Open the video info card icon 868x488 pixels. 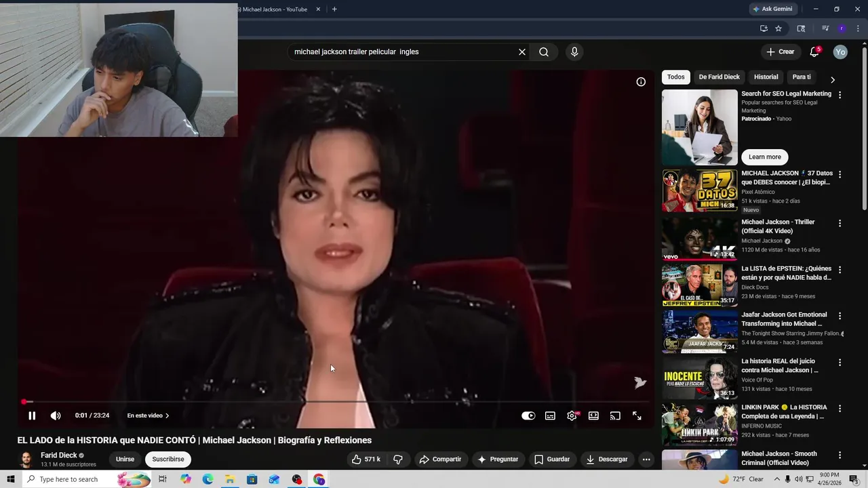pos(641,82)
